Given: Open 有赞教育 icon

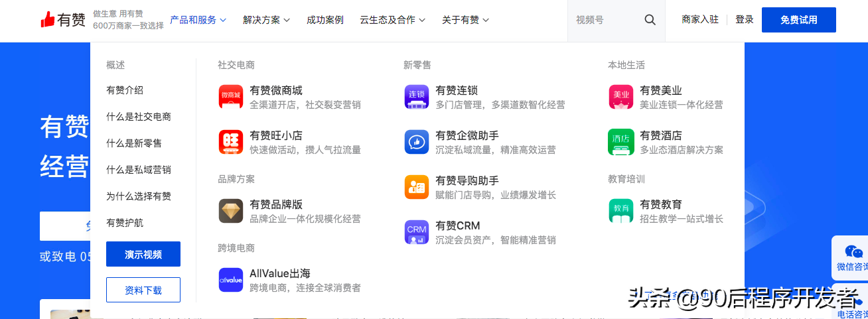Looking at the screenshot, I should click(621, 211).
